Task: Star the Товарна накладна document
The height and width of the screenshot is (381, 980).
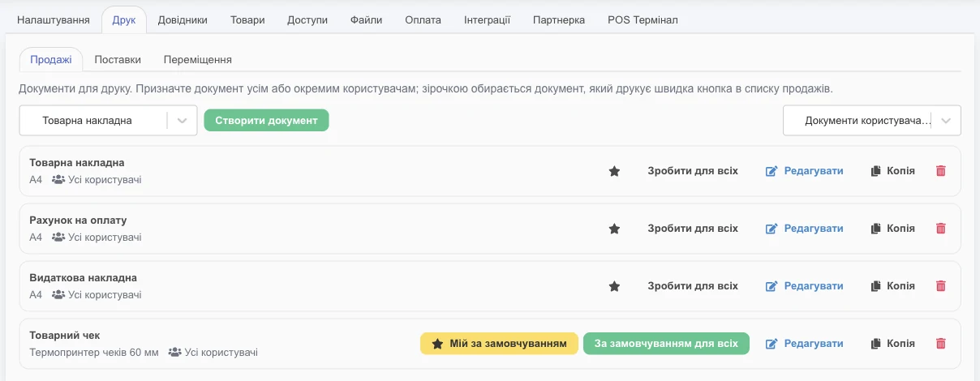Action: pyautogui.click(x=614, y=171)
